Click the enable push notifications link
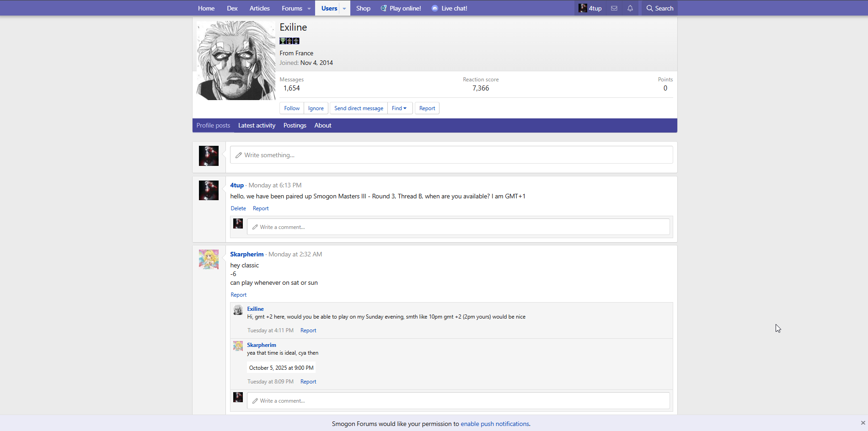 495,424
